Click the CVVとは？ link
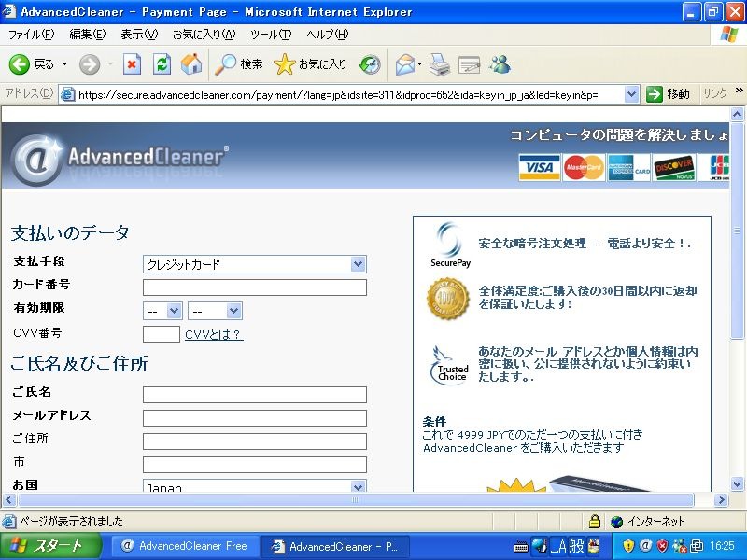 (214, 335)
